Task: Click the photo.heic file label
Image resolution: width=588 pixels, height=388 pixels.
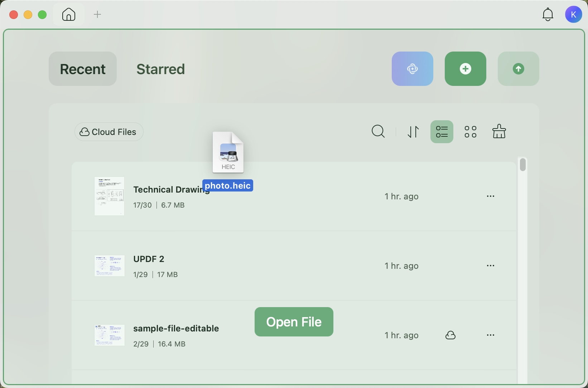Action: point(228,185)
